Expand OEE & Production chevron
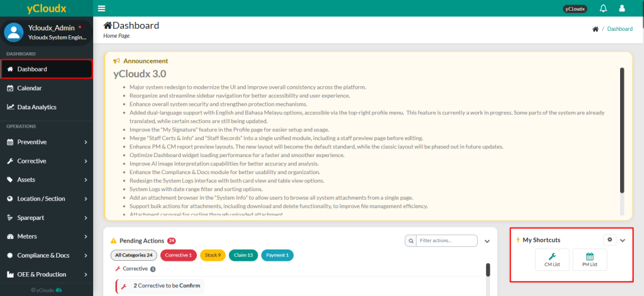This screenshot has height=296, width=644. pyautogui.click(x=86, y=274)
